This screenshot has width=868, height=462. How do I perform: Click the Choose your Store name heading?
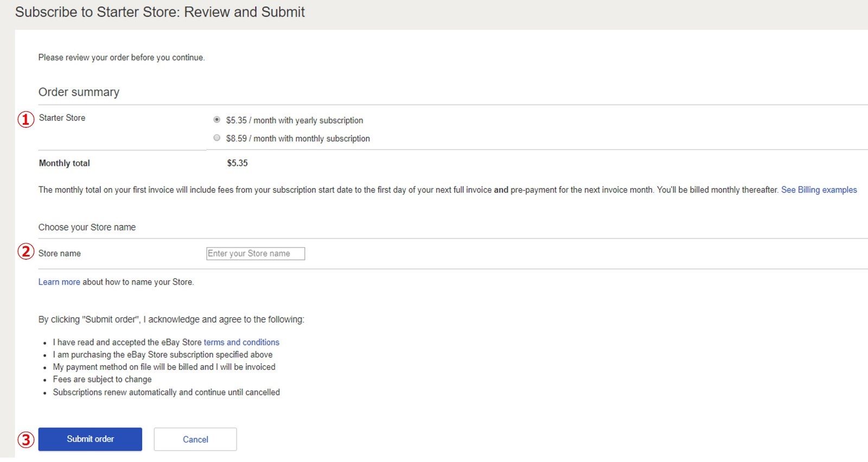coord(87,227)
